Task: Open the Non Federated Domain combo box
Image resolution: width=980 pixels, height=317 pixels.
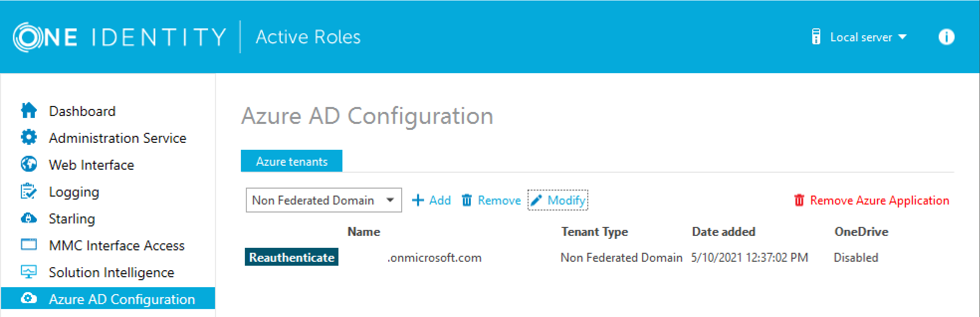Action: click(324, 200)
